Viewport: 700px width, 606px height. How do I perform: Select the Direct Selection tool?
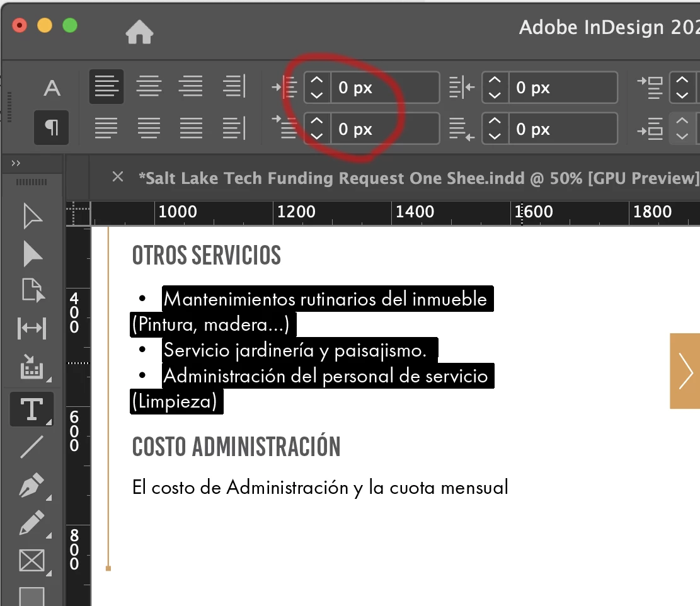pyautogui.click(x=32, y=254)
